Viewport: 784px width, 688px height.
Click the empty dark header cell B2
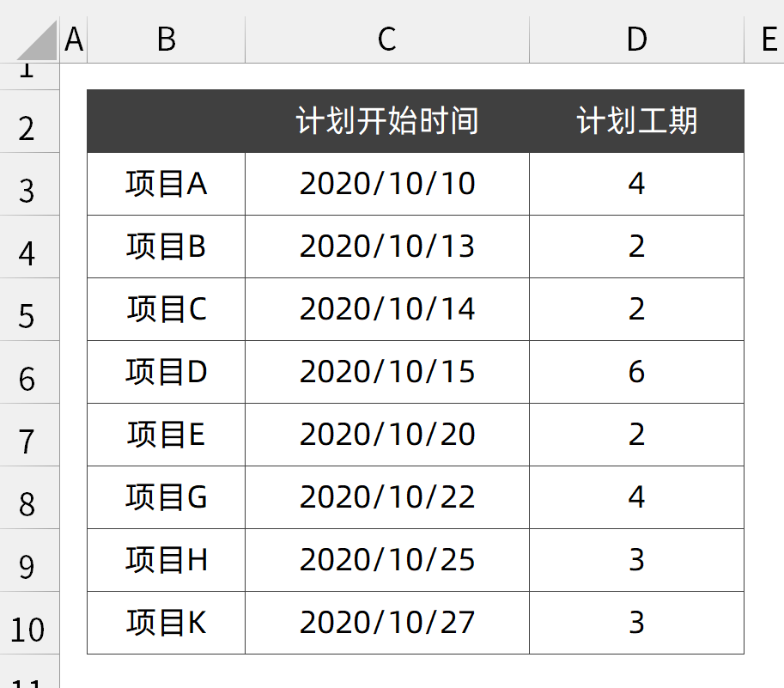tap(166, 121)
